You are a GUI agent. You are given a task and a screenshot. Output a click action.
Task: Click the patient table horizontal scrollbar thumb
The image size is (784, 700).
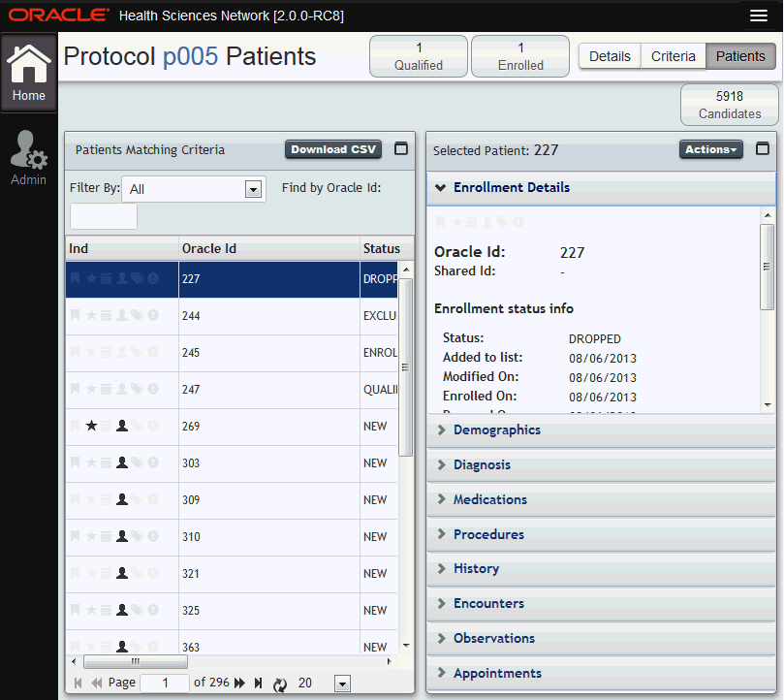pos(136,661)
